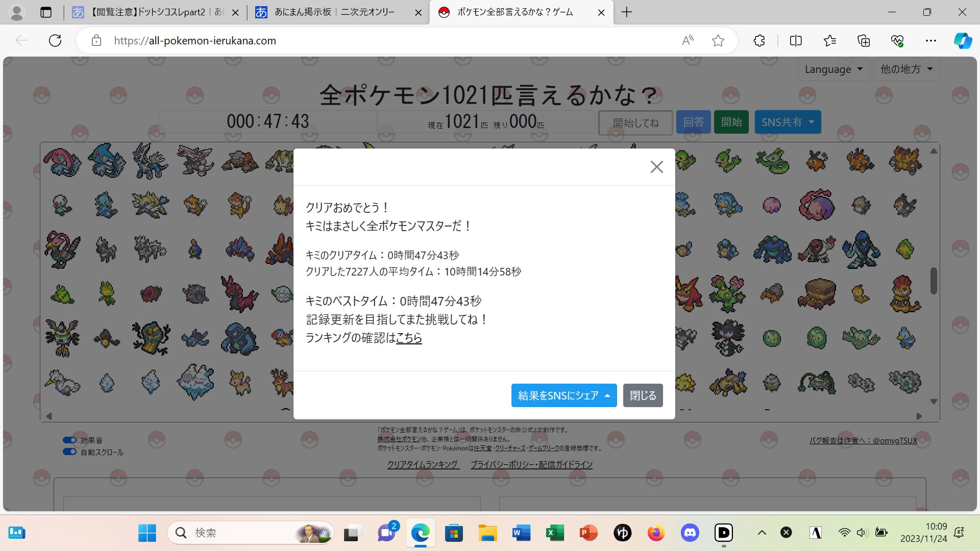Launch Word from the taskbar

point(521,533)
